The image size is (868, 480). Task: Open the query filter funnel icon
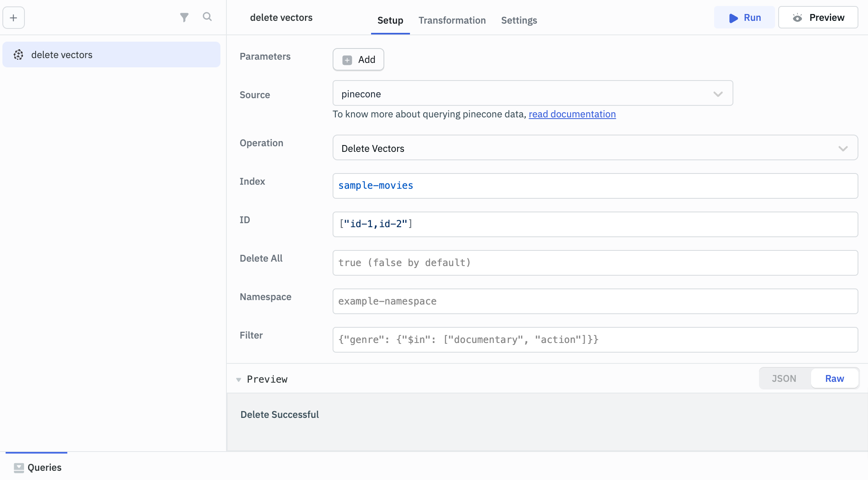[184, 17]
